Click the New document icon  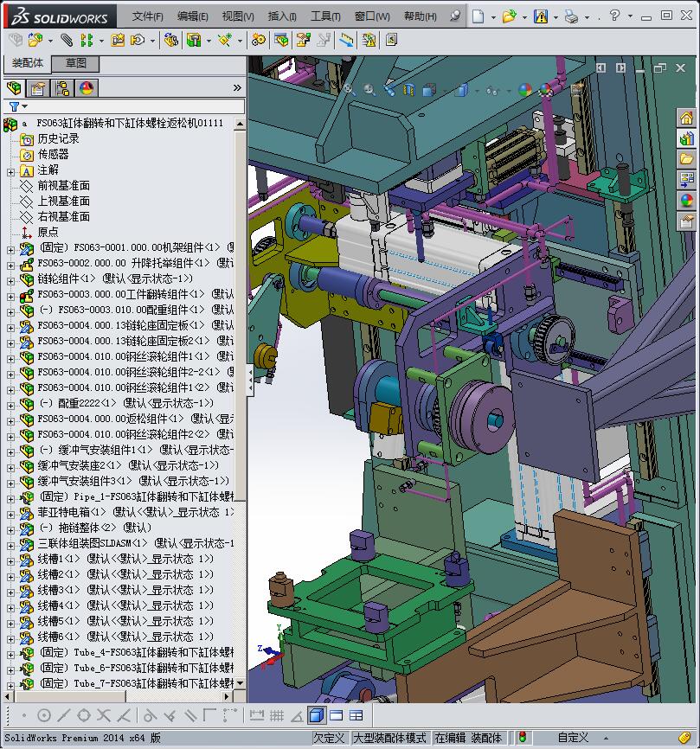tap(478, 16)
